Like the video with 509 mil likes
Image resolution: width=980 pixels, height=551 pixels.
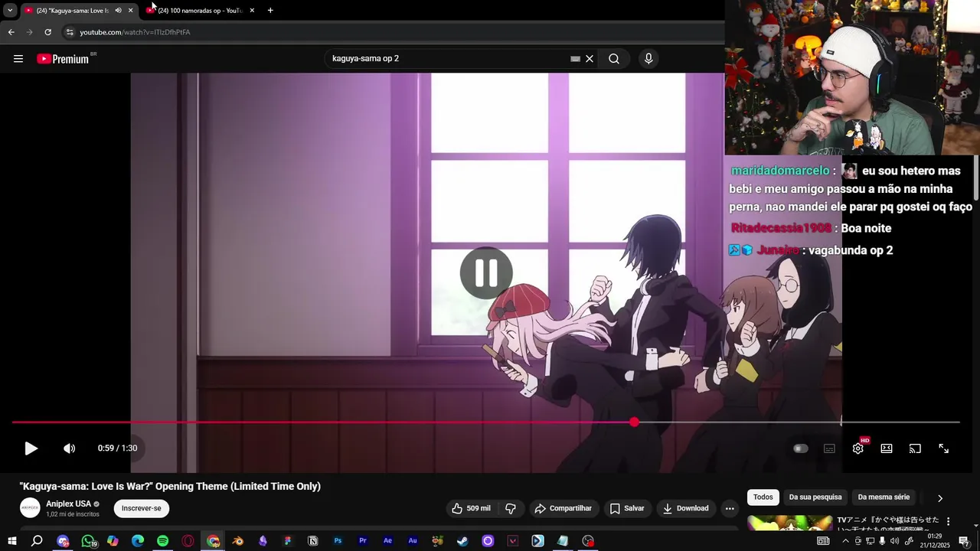[471, 508]
